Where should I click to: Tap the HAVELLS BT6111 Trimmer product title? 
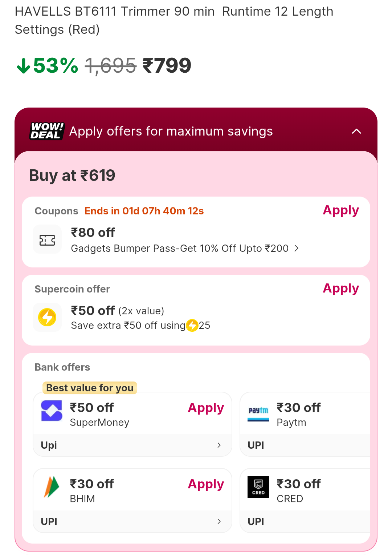pos(173,20)
